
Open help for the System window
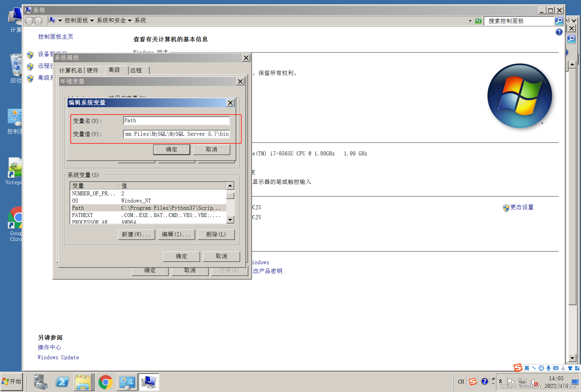pos(559,32)
